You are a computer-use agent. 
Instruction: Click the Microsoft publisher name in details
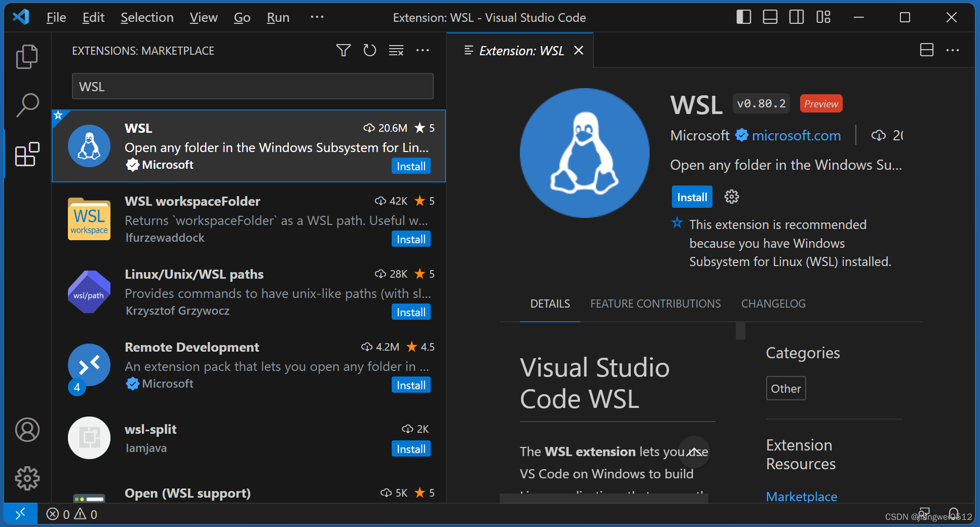(x=700, y=136)
